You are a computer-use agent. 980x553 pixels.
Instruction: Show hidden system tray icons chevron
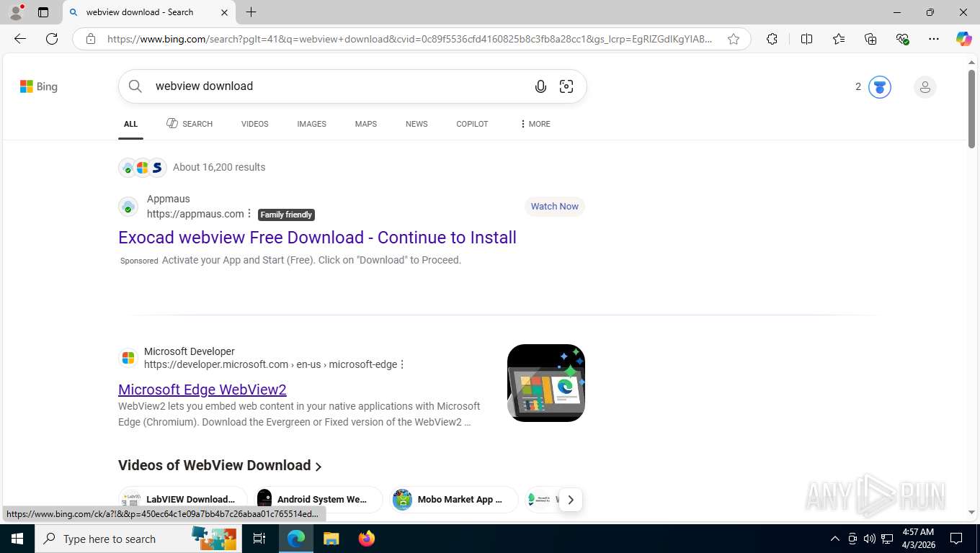tap(835, 539)
